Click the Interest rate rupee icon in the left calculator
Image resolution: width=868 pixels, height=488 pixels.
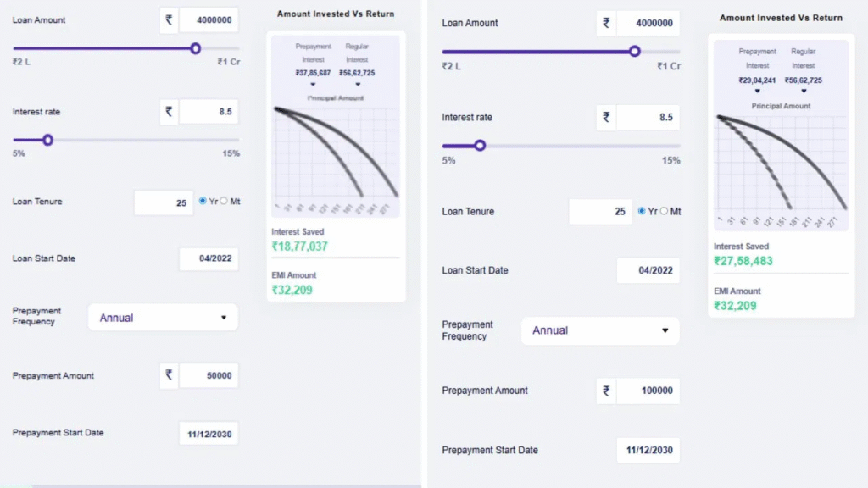click(x=169, y=112)
